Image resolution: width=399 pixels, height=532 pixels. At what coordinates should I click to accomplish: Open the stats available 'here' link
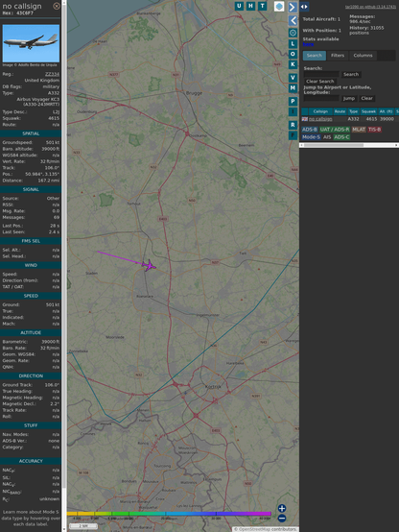(x=308, y=44)
